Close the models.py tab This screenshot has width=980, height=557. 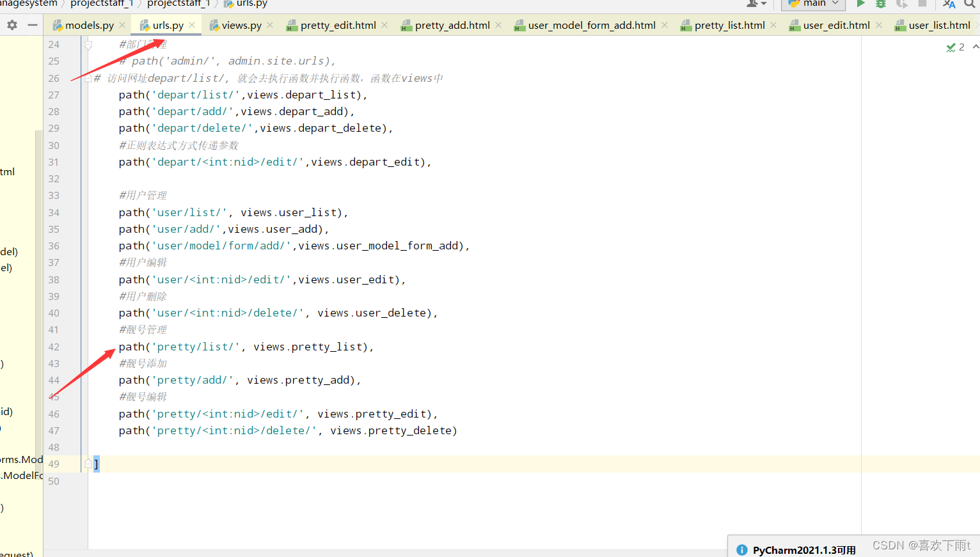pyautogui.click(x=122, y=25)
